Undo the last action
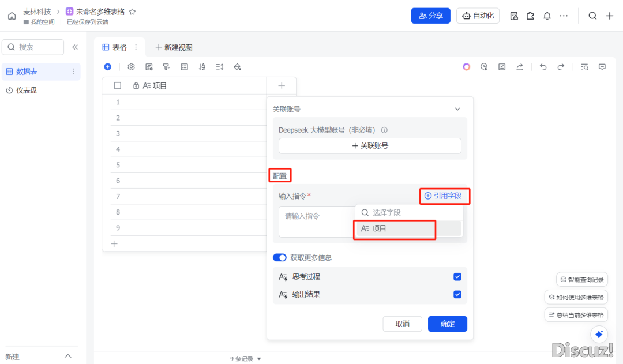The width and height of the screenshot is (623, 364). click(543, 67)
